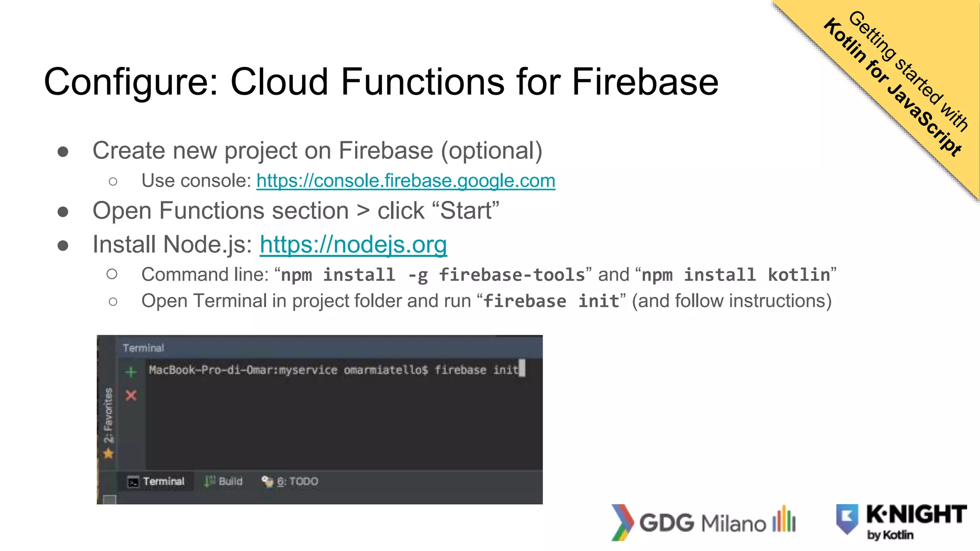Click the red X close session icon

point(131,395)
